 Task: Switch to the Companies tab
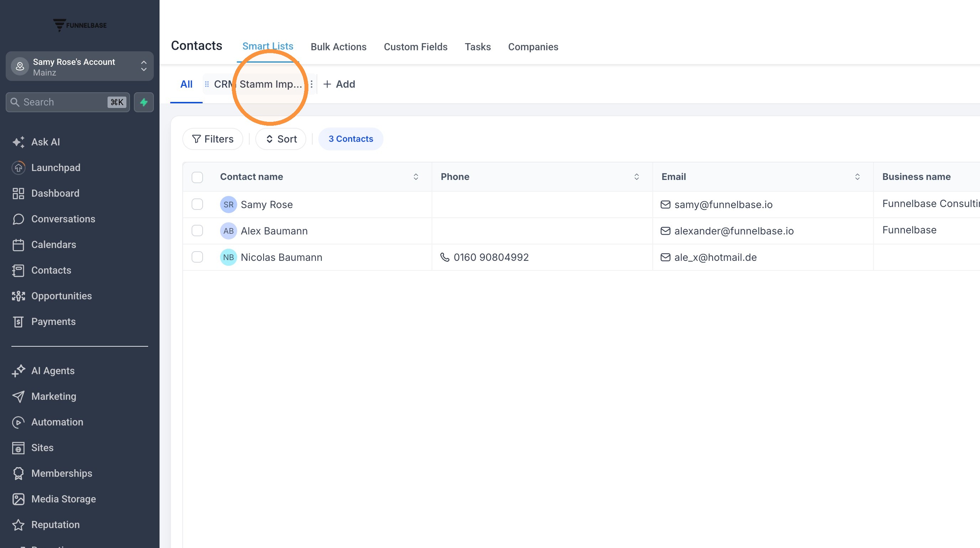pos(533,47)
